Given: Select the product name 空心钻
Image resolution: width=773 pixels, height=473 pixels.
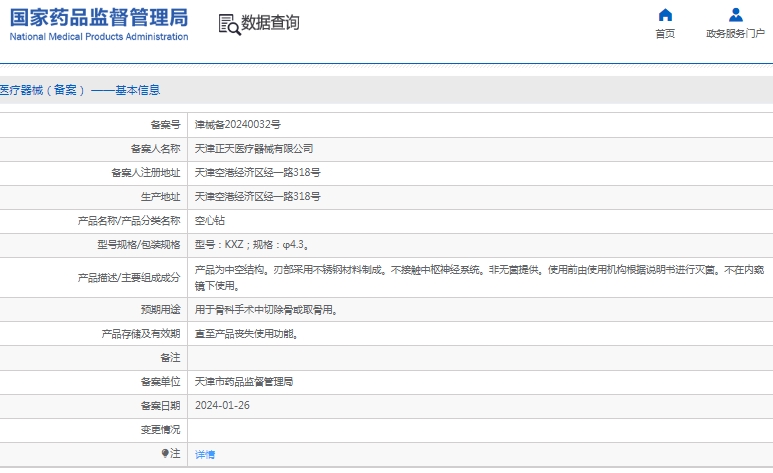Looking at the screenshot, I should tap(210, 220).
